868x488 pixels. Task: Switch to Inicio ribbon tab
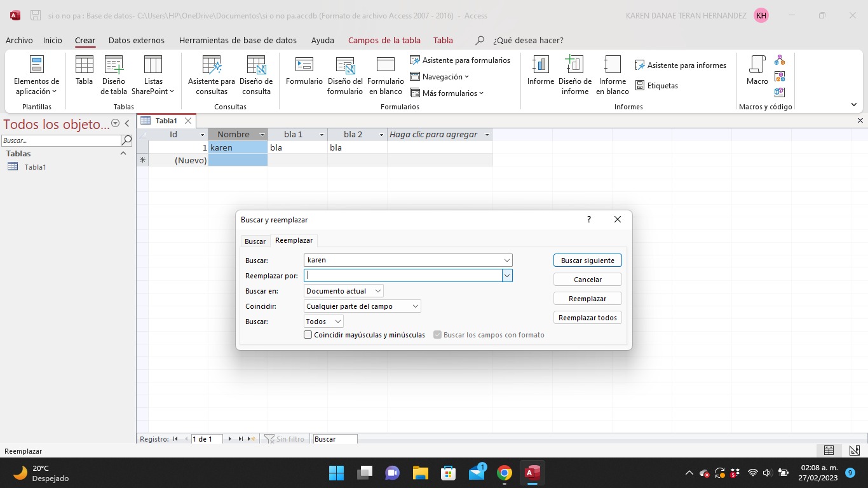(53, 40)
